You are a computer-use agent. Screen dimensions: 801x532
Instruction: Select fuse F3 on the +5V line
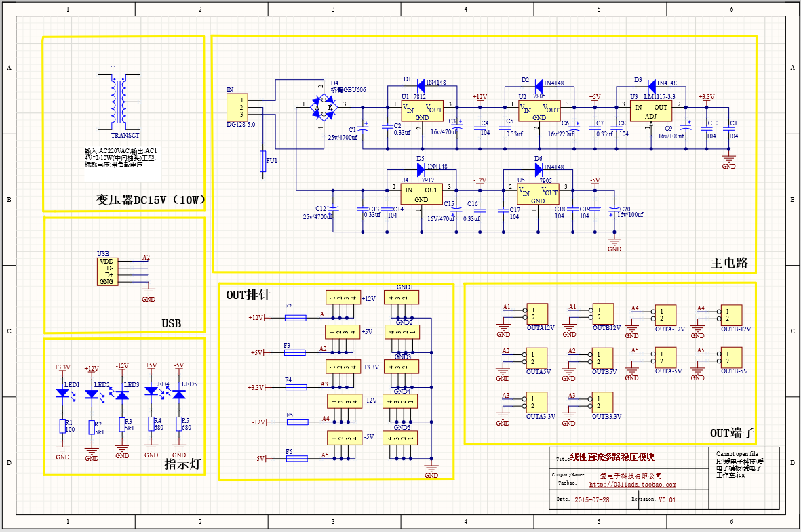(295, 353)
